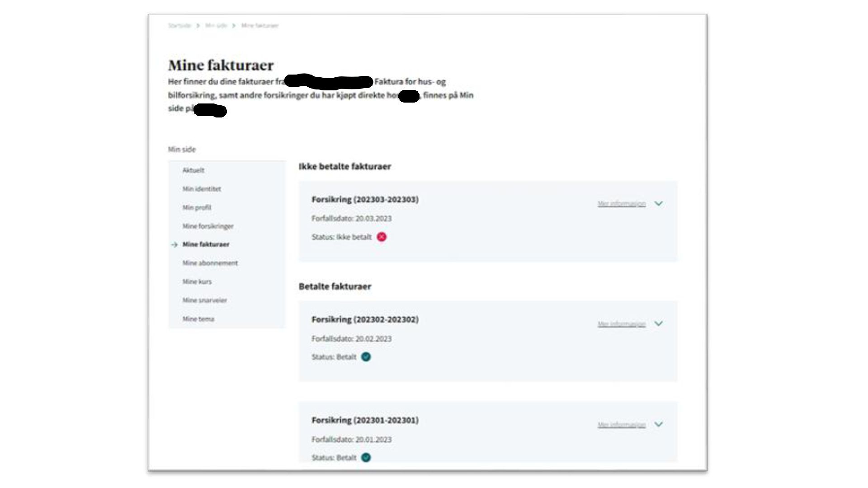Open Mine snarveier in sidebar
Viewport: 868px width, 488px height.
[x=204, y=300]
